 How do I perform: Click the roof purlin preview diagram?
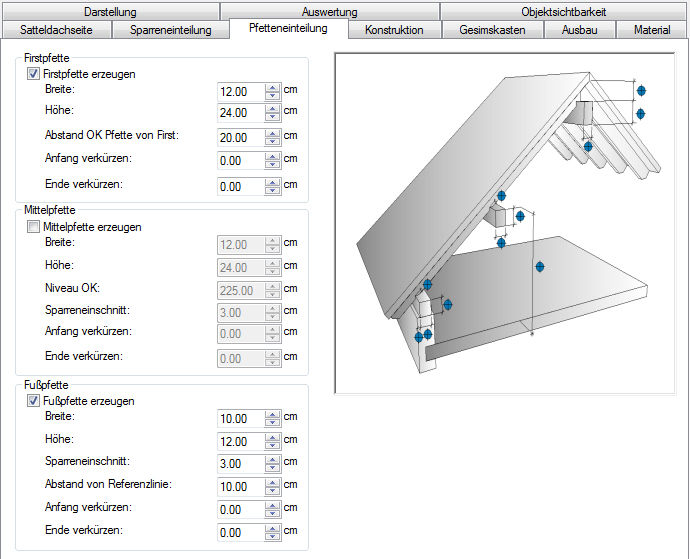505,223
